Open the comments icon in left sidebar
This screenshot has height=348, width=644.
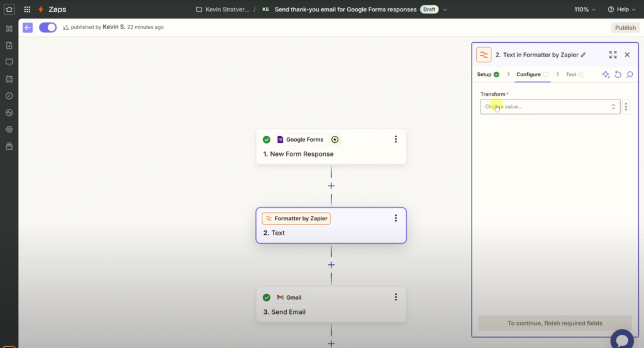[x=9, y=62]
